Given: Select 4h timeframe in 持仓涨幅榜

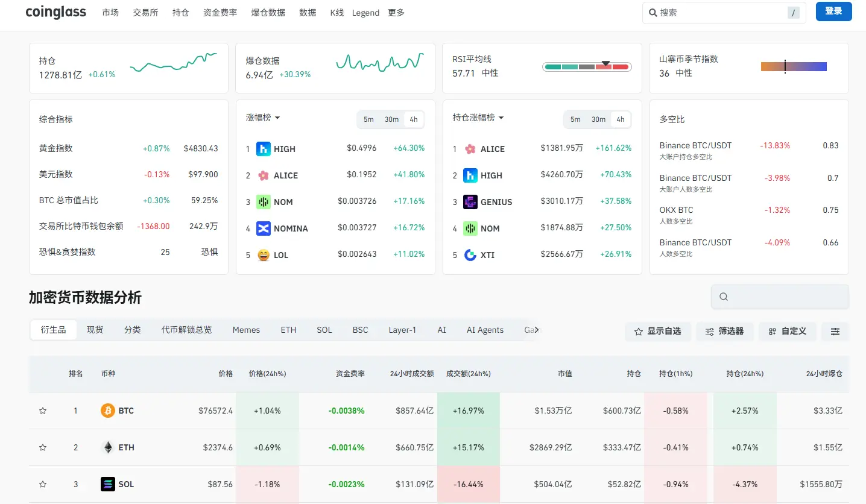Looking at the screenshot, I should (x=621, y=119).
